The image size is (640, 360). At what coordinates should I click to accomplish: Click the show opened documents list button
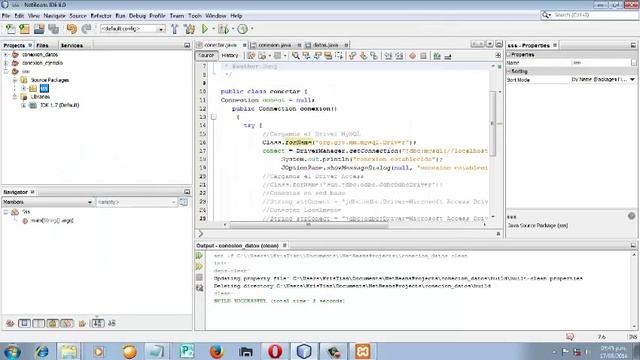489,44
